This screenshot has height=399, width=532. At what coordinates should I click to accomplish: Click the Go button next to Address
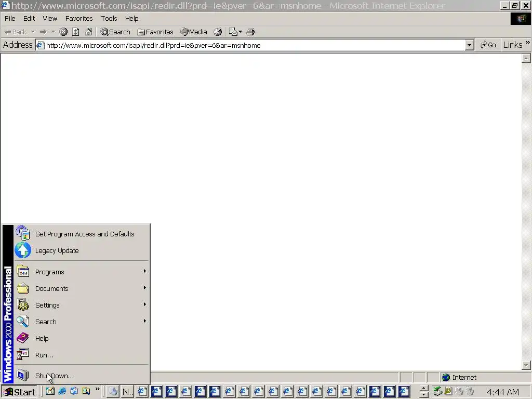[488, 45]
